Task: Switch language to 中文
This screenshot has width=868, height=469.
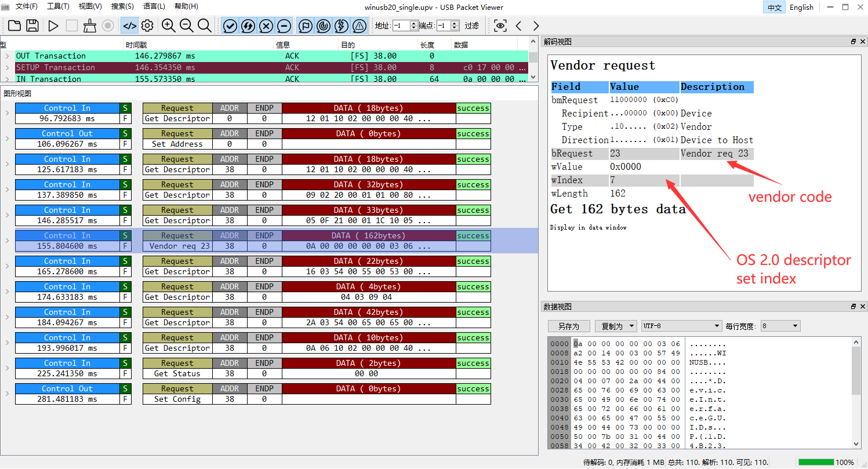Action: [x=775, y=8]
